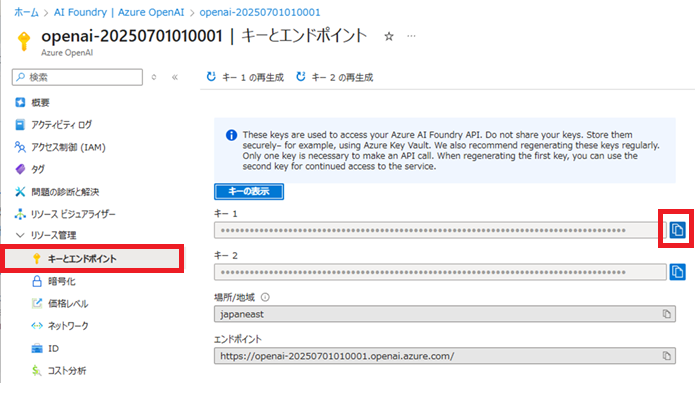Open AI Foundry | Azure OpenAI breadcrumb
The width and height of the screenshot is (695, 412).
tap(119, 12)
